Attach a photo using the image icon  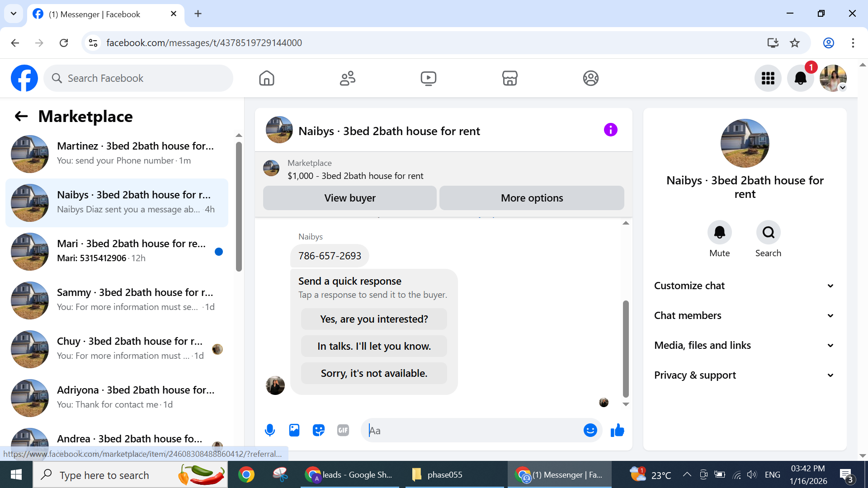(x=294, y=430)
